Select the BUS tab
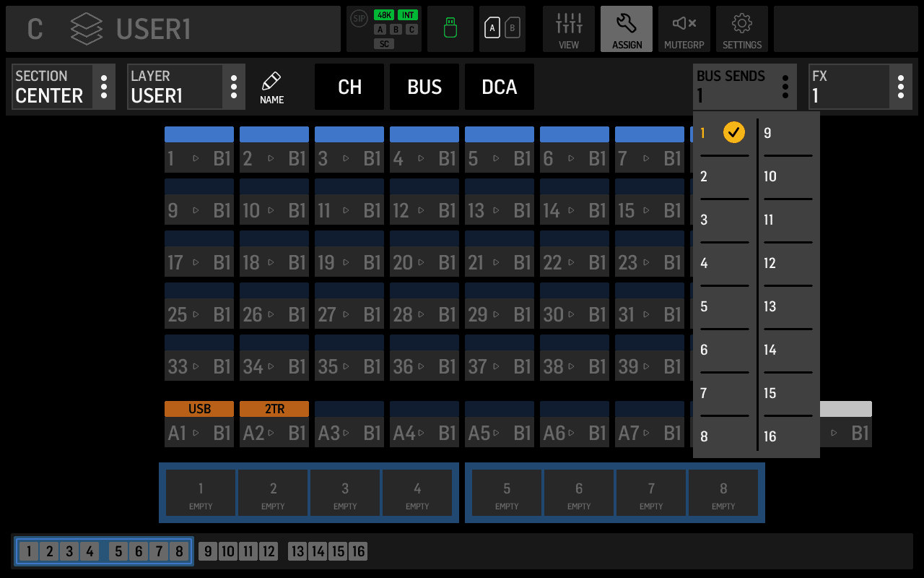 pos(424,87)
